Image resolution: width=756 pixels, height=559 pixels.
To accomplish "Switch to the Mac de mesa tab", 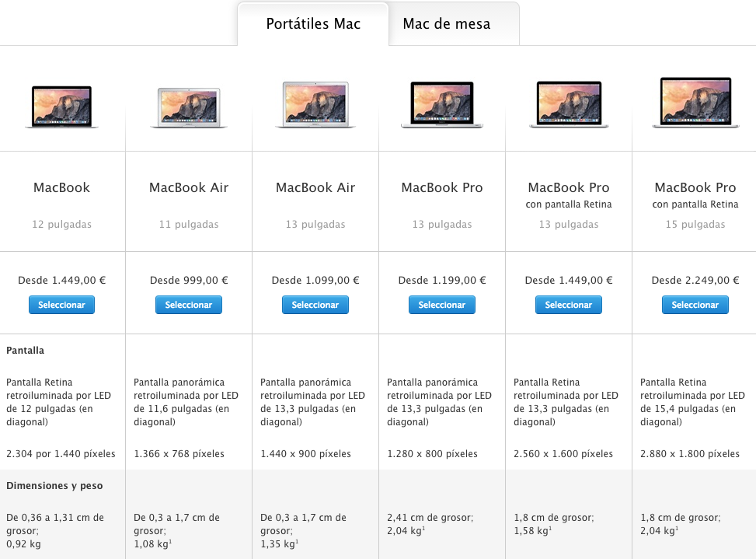I will [446, 24].
